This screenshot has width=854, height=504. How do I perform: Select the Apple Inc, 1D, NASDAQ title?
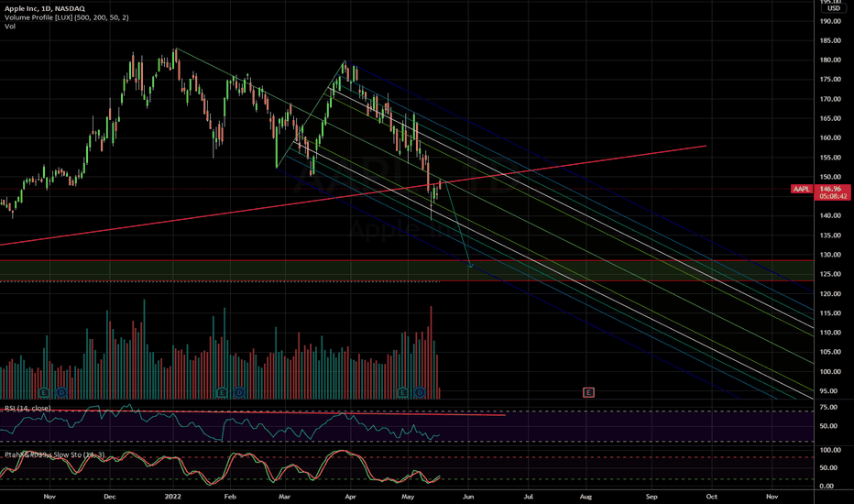pos(45,9)
